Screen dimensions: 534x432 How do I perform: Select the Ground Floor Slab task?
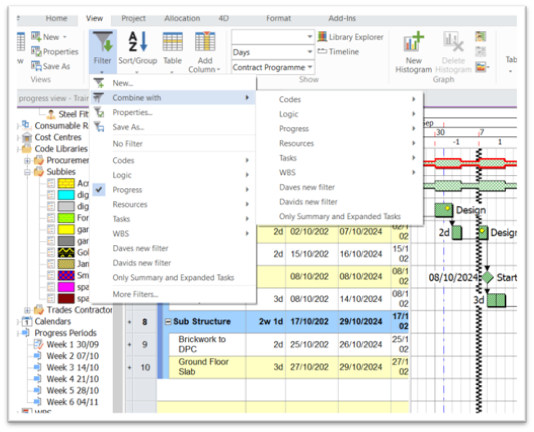[x=203, y=367]
